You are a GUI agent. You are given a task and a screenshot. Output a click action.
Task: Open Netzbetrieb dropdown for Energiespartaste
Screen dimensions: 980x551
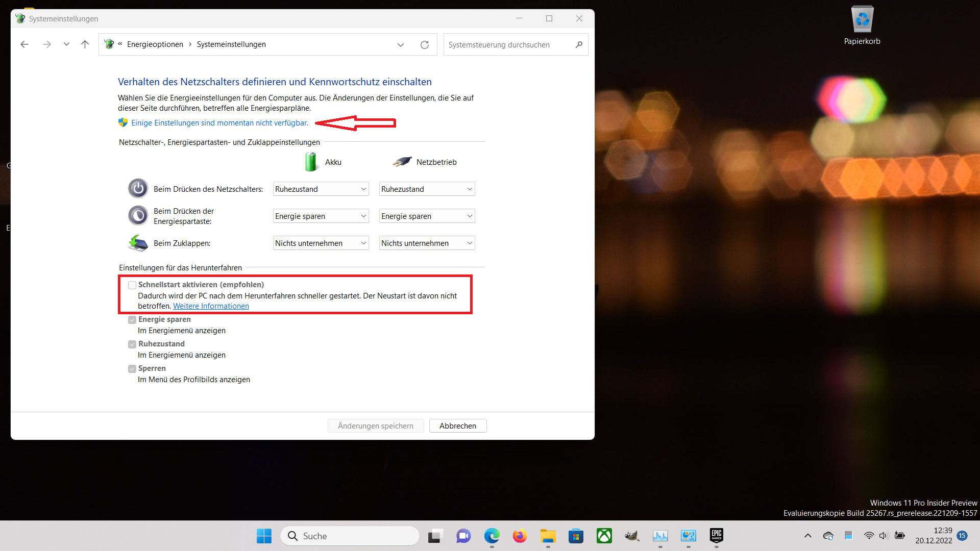(x=427, y=216)
